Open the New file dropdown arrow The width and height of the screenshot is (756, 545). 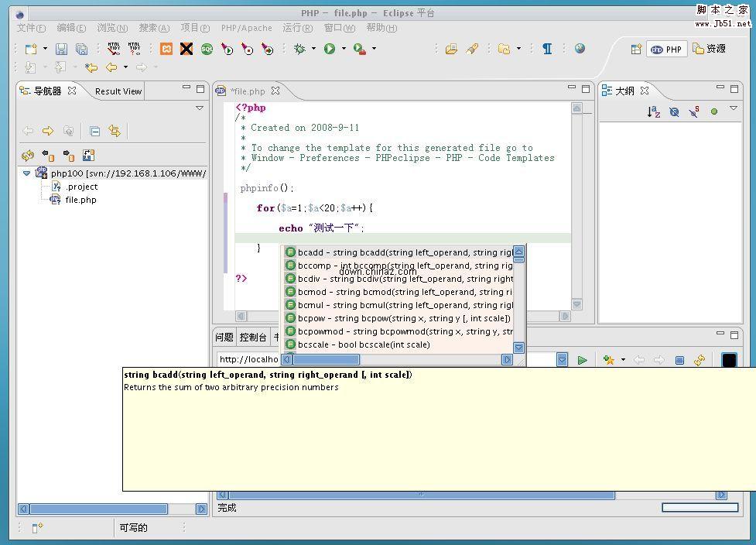pyautogui.click(x=46, y=49)
